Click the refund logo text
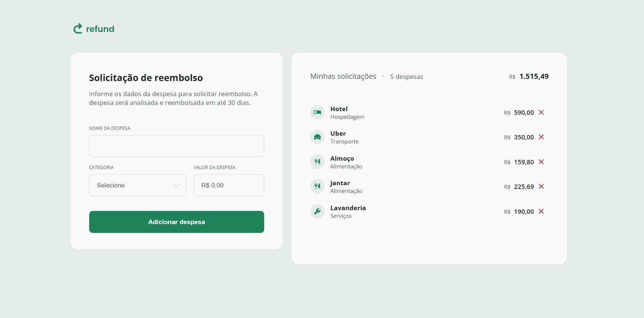Screen dimensions: 644x318 click(100, 29)
